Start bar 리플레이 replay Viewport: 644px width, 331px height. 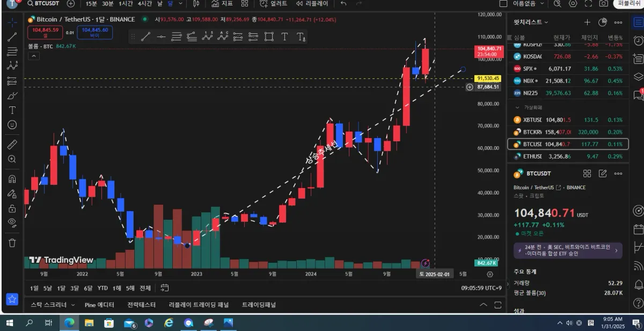(x=312, y=4)
